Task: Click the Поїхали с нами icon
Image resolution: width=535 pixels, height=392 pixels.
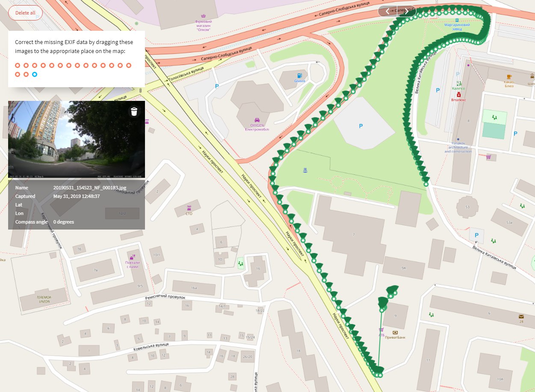Action: click(132, 257)
